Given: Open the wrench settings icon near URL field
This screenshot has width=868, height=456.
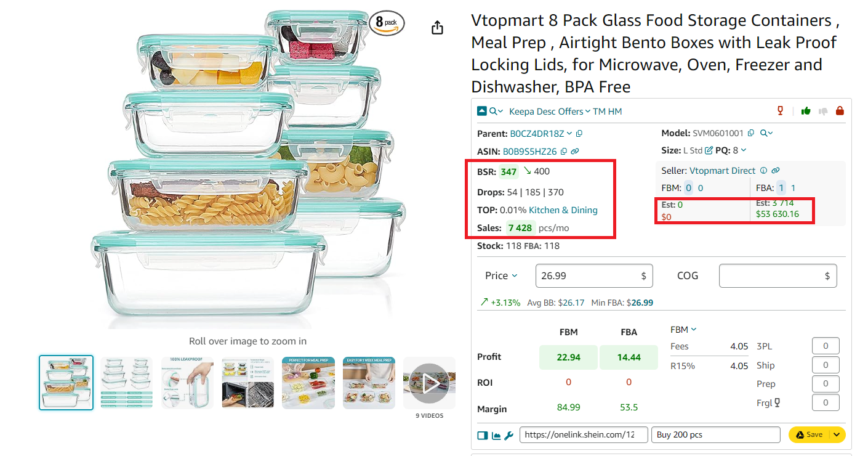Looking at the screenshot, I should click(x=507, y=435).
